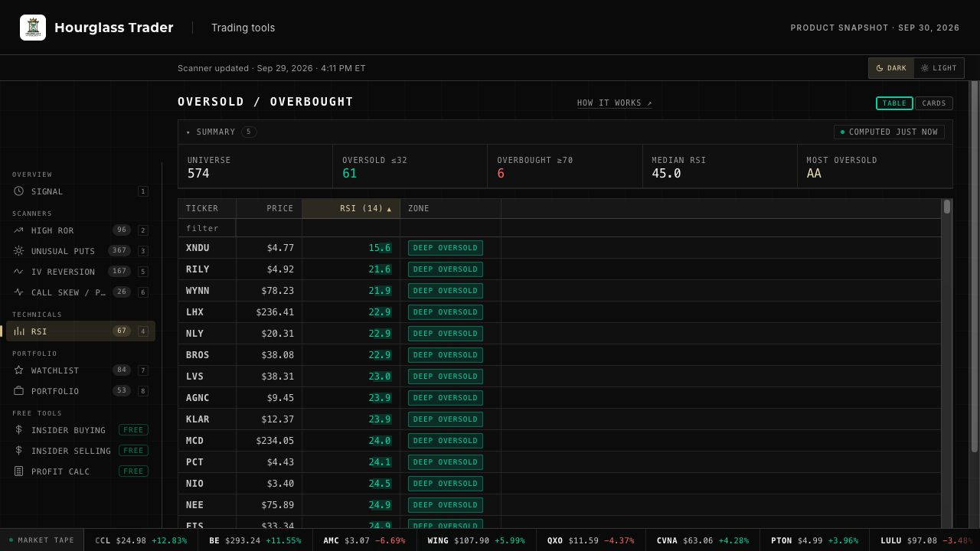Image resolution: width=980 pixels, height=551 pixels.
Task: Switch to Cards view
Action: 934,103
